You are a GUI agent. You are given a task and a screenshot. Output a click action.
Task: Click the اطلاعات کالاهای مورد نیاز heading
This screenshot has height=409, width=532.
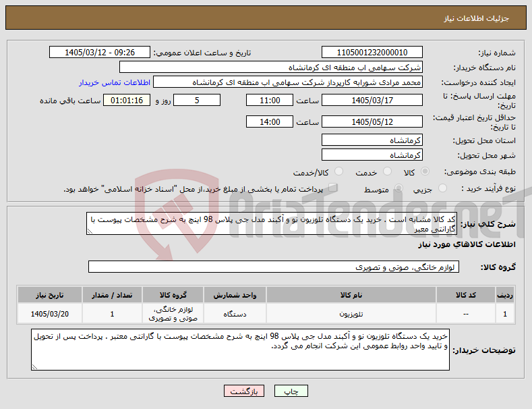(x=467, y=244)
